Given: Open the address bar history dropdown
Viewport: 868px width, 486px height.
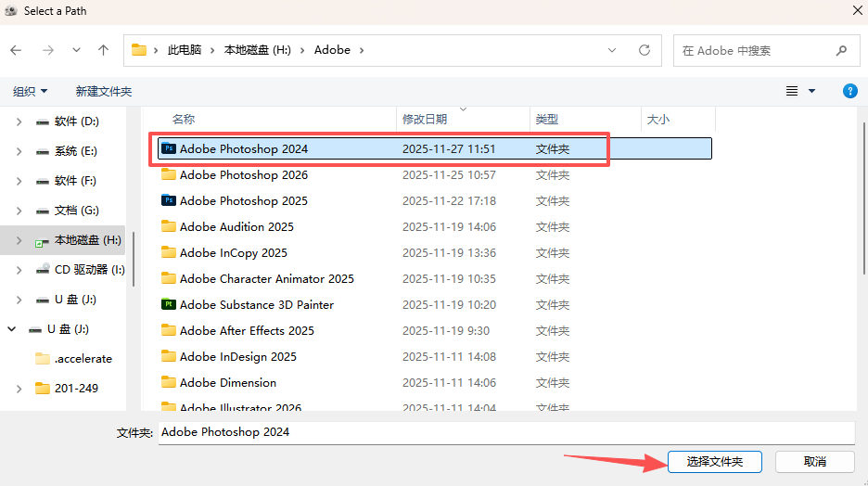Looking at the screenshot, I should point(612,50).
